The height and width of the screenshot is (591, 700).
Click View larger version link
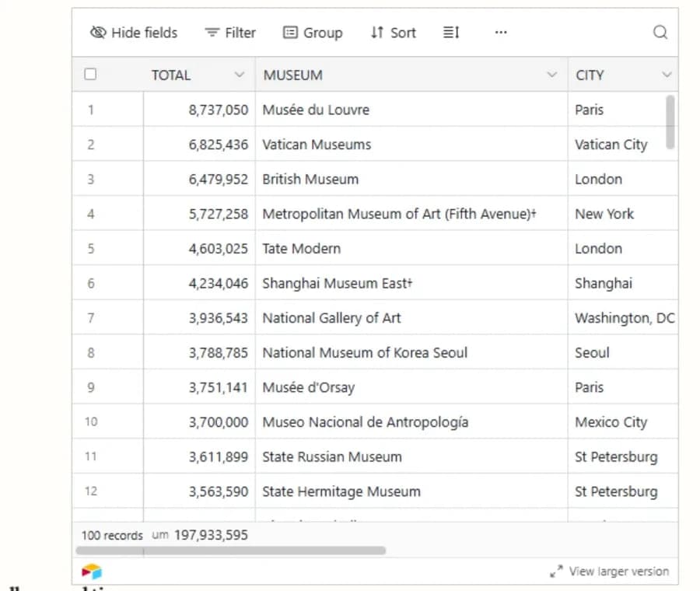(609, 572)
